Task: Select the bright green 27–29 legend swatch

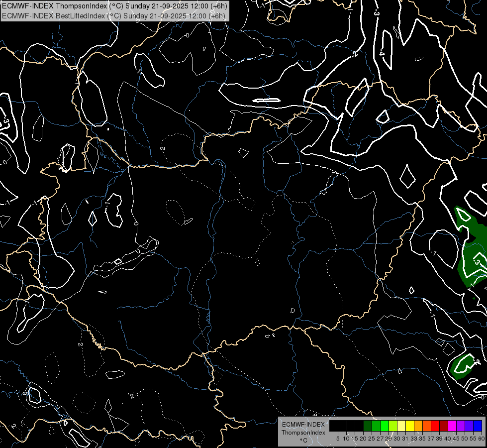Action: (x=385, y=426)
